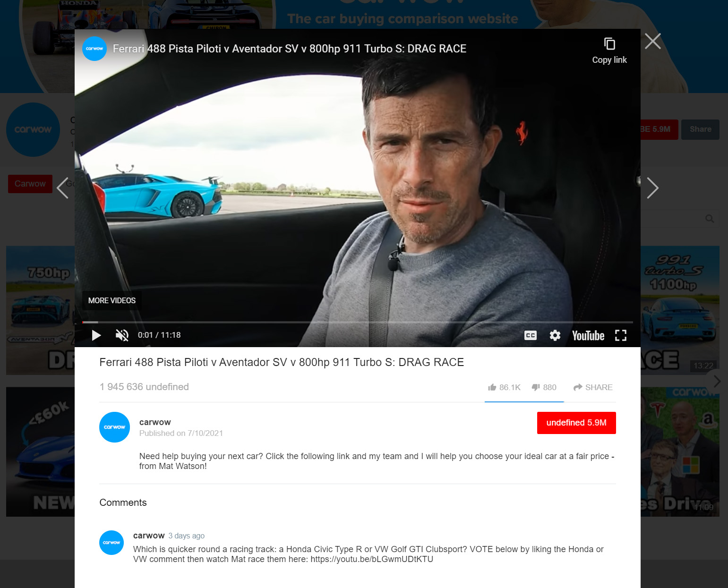The height and width of the screenshot is (588, 728).
Task: Click the carwow channel name link
Action: (x=155, y=422)
